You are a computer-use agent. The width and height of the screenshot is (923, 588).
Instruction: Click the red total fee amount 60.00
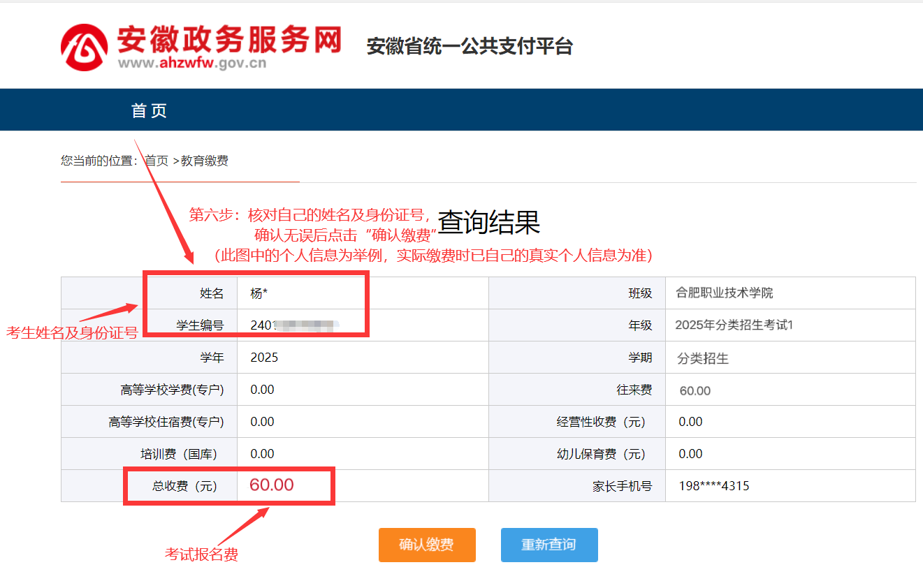click(x=272, y=485)
